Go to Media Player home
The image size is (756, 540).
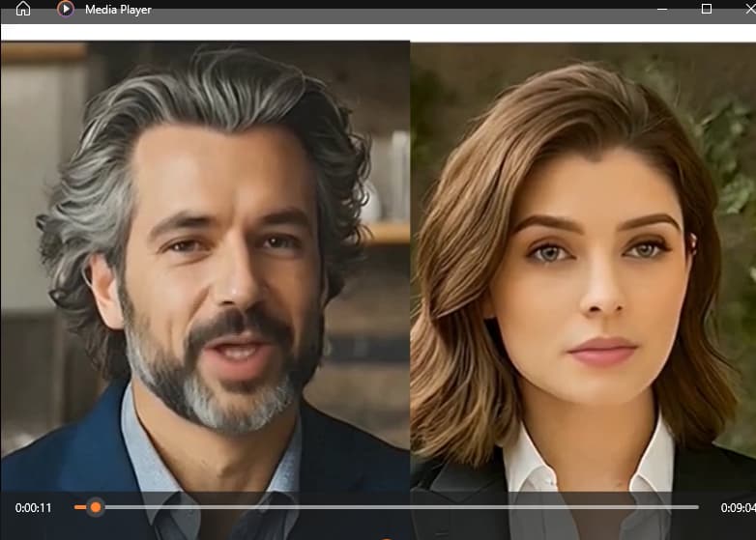click(22, 8)
